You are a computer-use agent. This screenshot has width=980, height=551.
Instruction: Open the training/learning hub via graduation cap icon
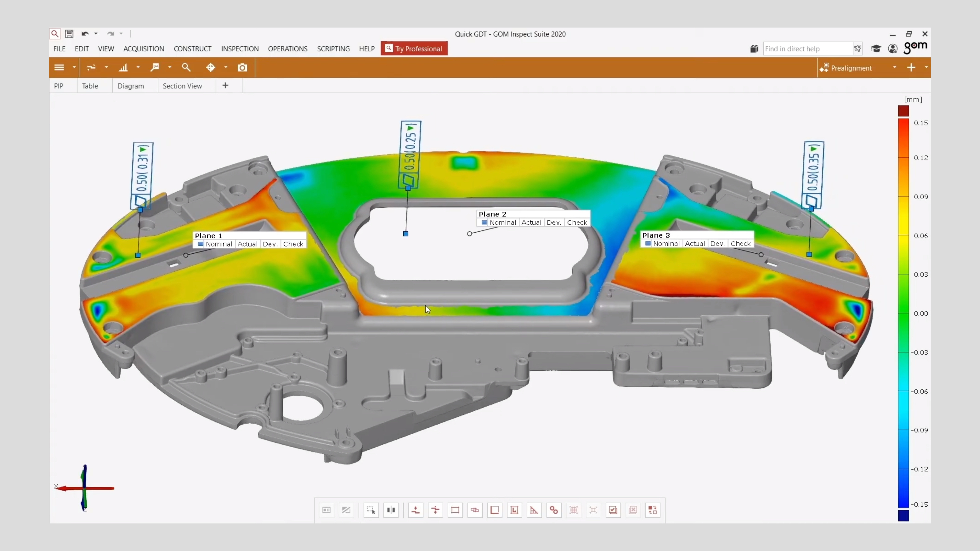pos(876,48)
